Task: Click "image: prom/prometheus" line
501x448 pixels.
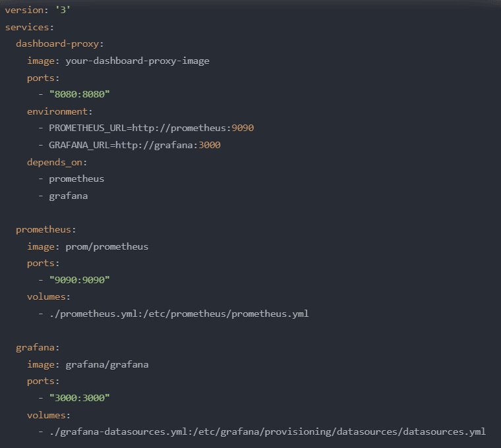Action: (88, 246)
